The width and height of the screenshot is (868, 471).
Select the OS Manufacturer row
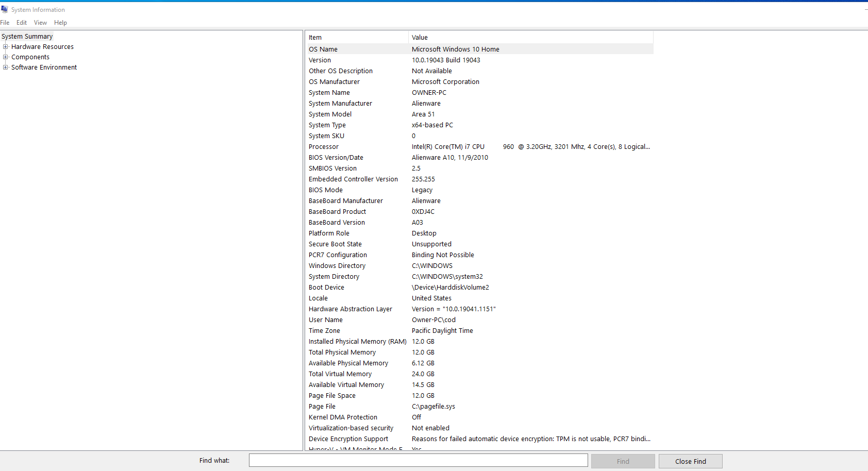click(x=480, y=82)
